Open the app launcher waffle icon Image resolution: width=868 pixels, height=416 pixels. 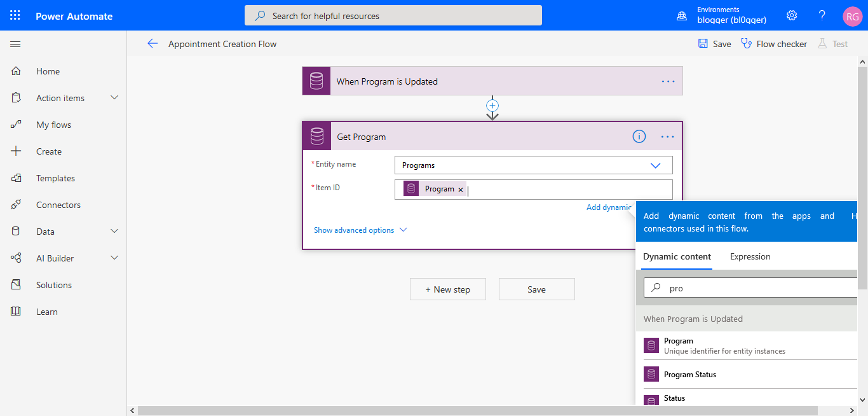point(15,15)
